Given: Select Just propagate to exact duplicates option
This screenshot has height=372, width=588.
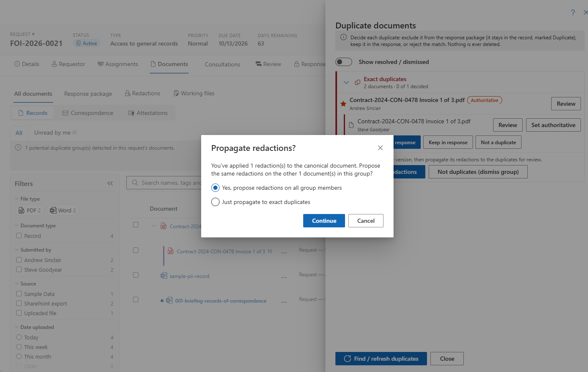Looking at the screenshot, I should 215,202.
